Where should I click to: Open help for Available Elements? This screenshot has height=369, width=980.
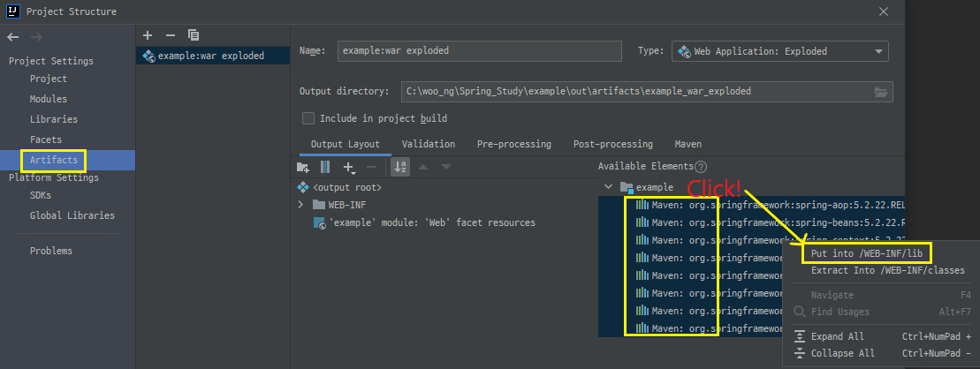(x=702, y=167)
